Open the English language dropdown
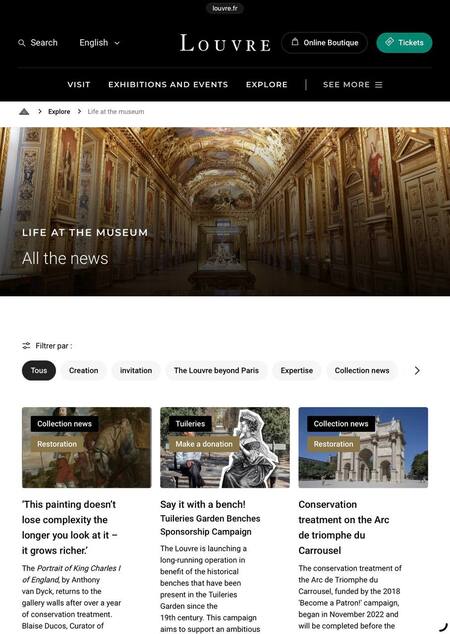 pos(99,43)
